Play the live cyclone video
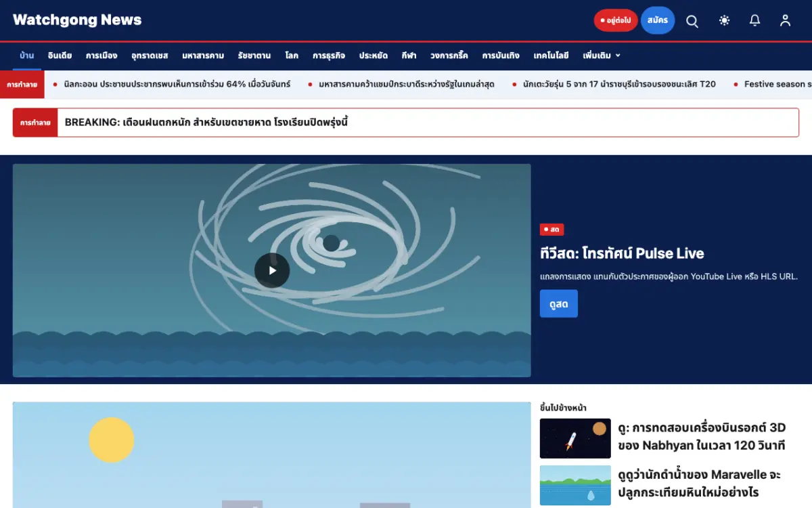The width and height of the screenshot is (812, 508). point(272,270)
